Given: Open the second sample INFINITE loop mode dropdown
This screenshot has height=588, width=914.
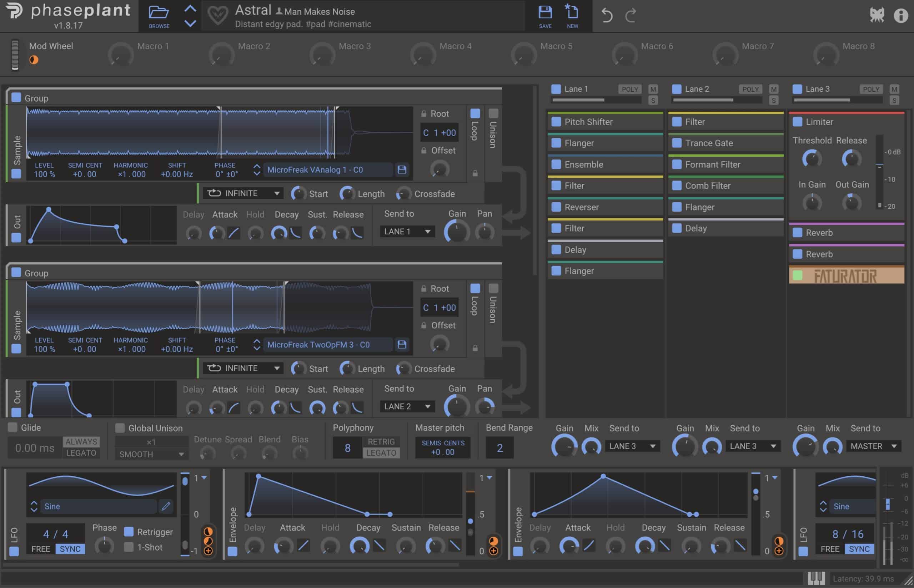Looking at the screenshot, I should tap(243, 368).
